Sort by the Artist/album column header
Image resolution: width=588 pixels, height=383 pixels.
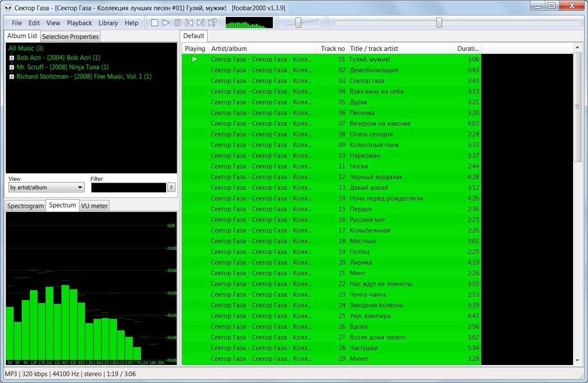click(x=262, y=49)
